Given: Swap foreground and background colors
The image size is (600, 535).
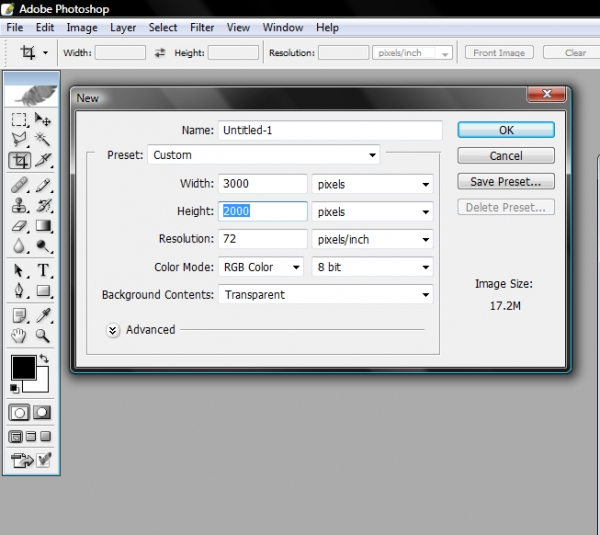Looking at the screenshot, I should click(x=44, y=359).
